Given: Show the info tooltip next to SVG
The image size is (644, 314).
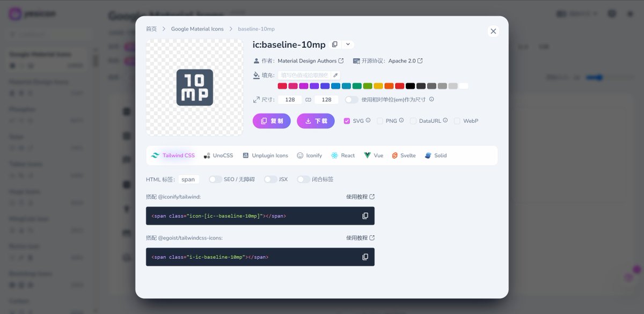Looking at the screenshot, I should [x=368, y=121].
